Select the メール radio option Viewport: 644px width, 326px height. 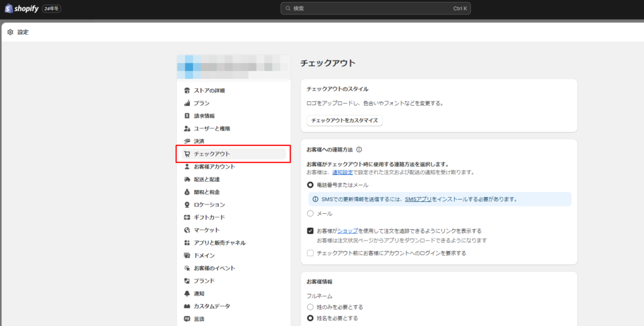click(310, 213)
